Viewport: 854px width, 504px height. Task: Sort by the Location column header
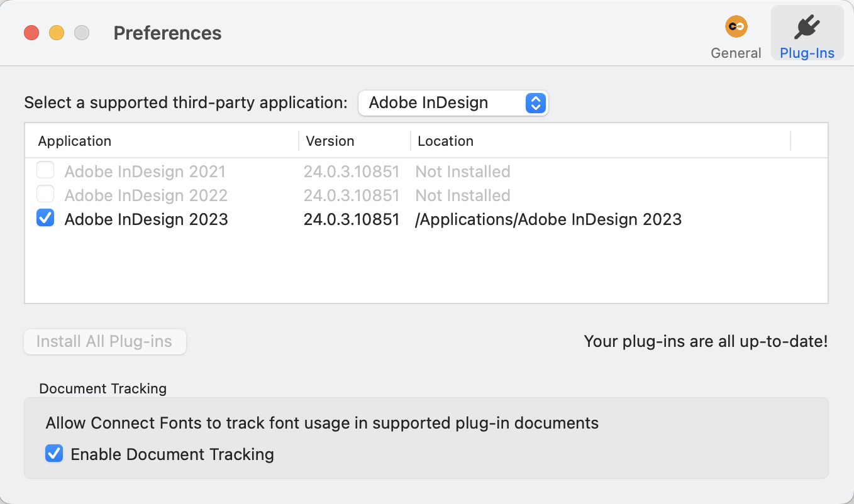tap(445, 141)
